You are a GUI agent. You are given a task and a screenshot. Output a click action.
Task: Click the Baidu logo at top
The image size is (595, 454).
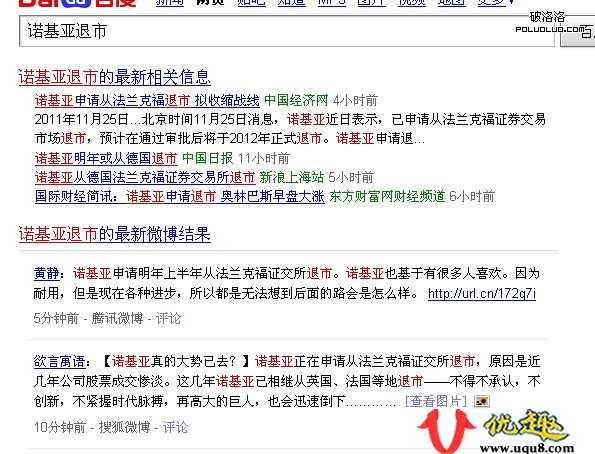point(77,3)
